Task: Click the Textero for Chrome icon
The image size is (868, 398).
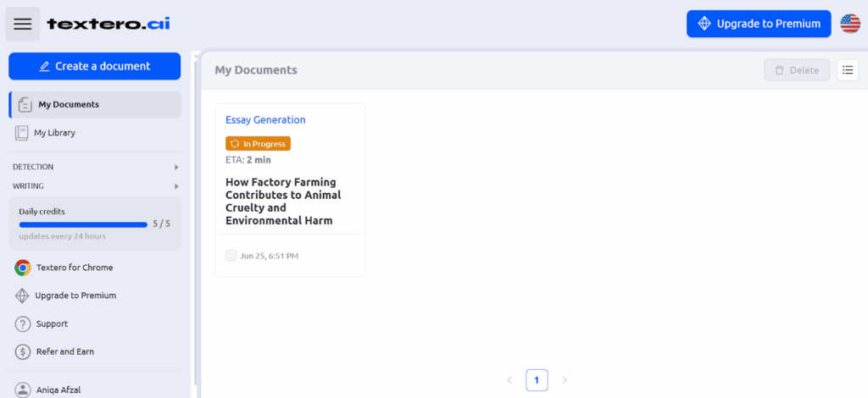Action: point(23,268)
